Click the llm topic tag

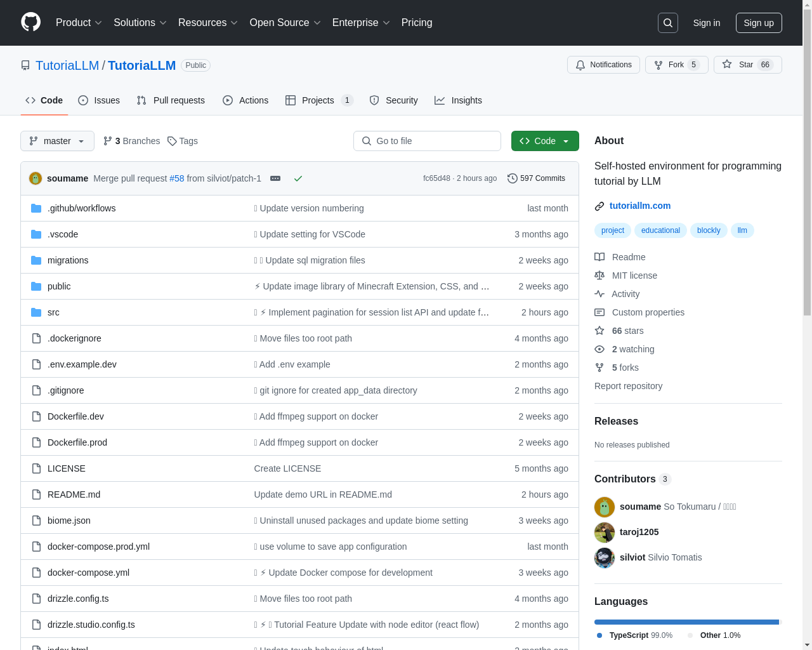tap(742, 230)
